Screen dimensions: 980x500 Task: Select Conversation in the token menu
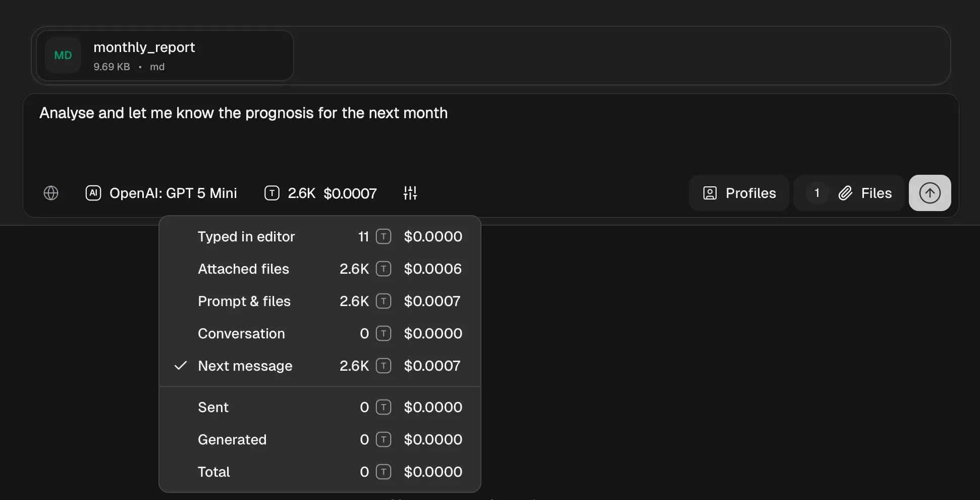[x=241, y=333]
